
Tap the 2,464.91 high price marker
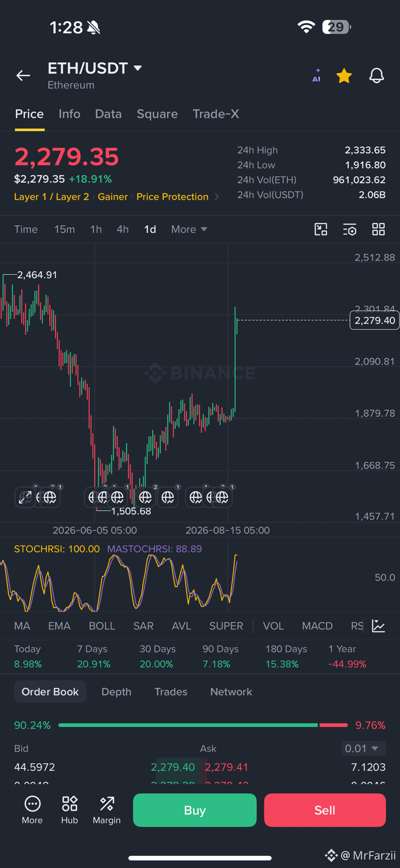[37, 275]
